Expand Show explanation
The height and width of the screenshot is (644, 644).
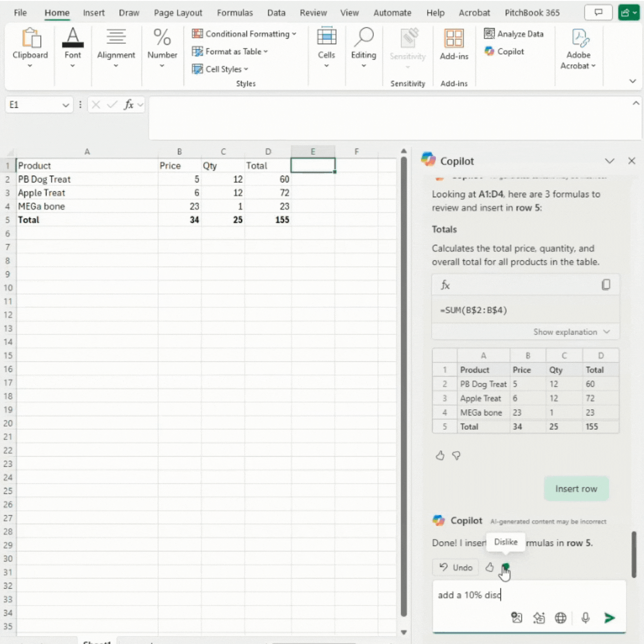coord(571,332)
